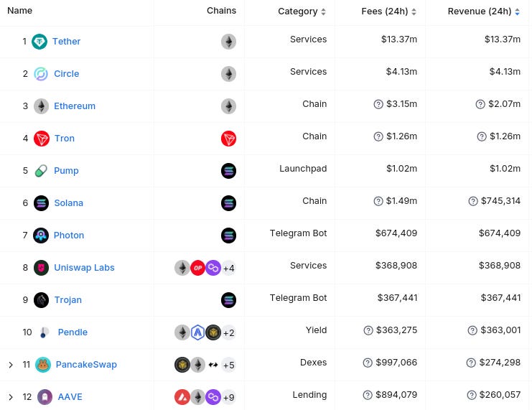This screenshot has width=532, height=410.
Task: Click BSC chain icon in PancakeSwap row
Action: (x=182, y=365)
